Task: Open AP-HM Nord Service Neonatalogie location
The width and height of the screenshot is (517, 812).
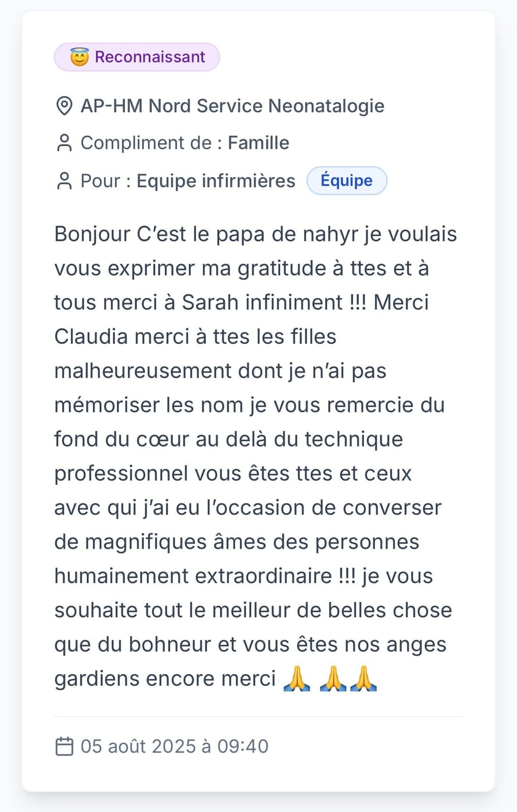Action: [232, 106]
